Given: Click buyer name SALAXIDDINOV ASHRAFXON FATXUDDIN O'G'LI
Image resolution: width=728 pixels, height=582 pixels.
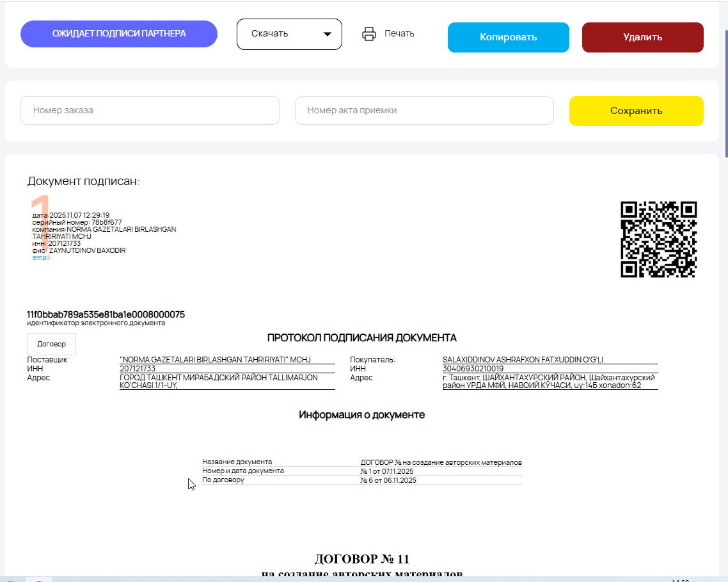Looking at the screenshot, I should click(523, 359).
